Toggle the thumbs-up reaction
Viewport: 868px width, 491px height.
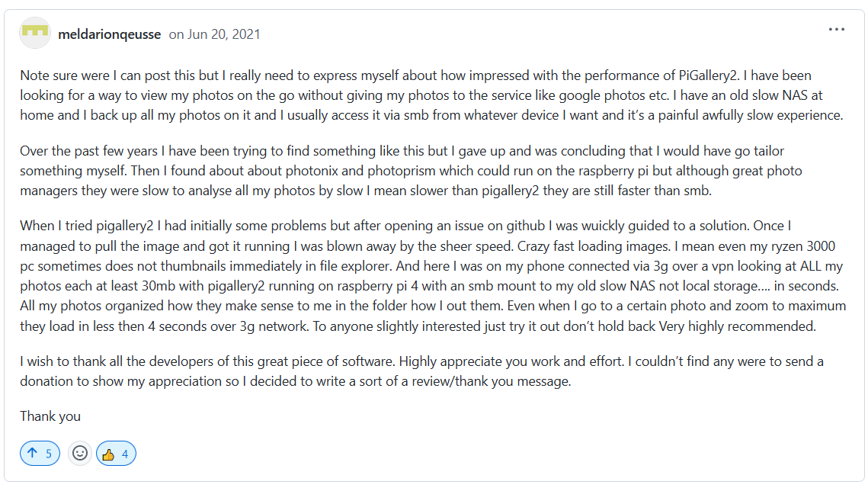(116, 454)
